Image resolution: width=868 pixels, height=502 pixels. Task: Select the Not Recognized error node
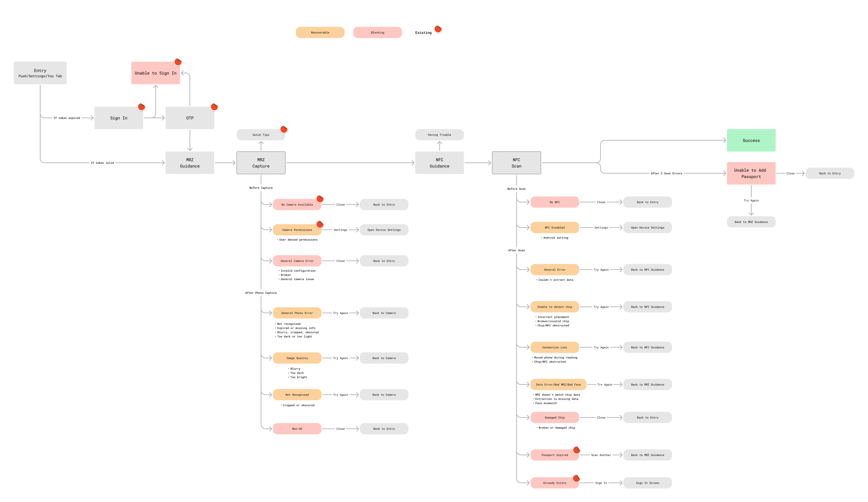297,394
